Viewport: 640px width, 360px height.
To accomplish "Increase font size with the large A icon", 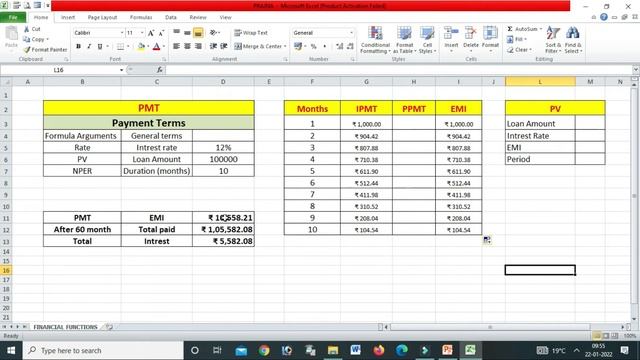I will [x=151, y=33].
